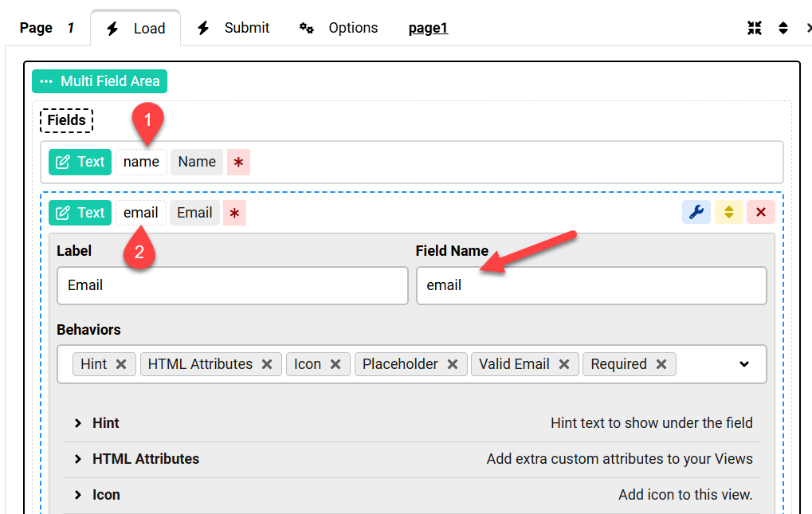This screenshot has height=514, width=812.
Task: Remove the Valid Email behavior tag
Action: pyautogui.click(x=564, y=364)
